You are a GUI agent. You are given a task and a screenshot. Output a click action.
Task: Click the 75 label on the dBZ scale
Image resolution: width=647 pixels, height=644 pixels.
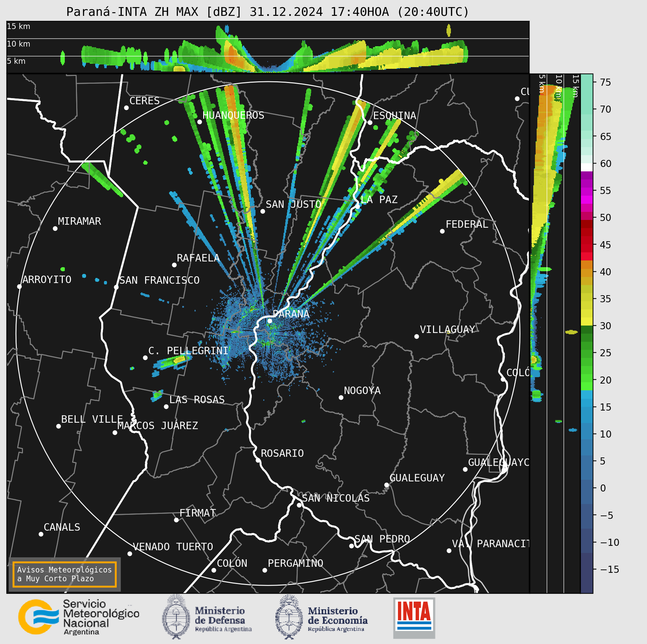tap(605, 82)
